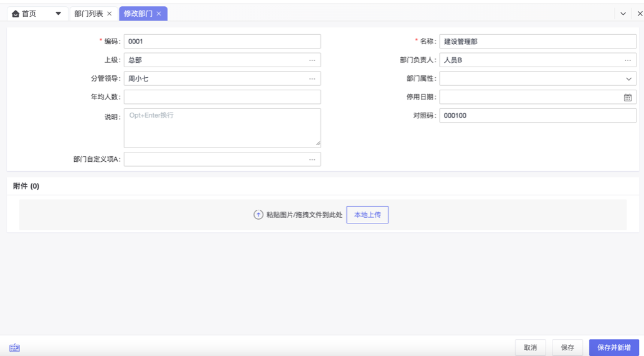Open the 首页 tab dropdown arrow
Viewport: 644px width, 356px height.
tap(58, 14)
